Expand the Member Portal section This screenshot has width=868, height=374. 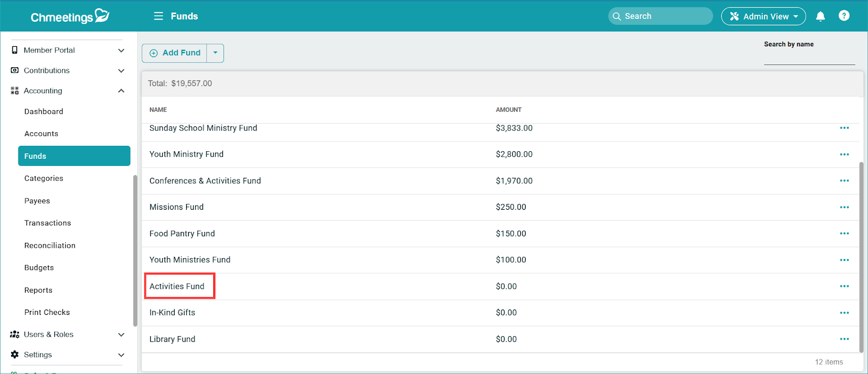tap(121, 50)
